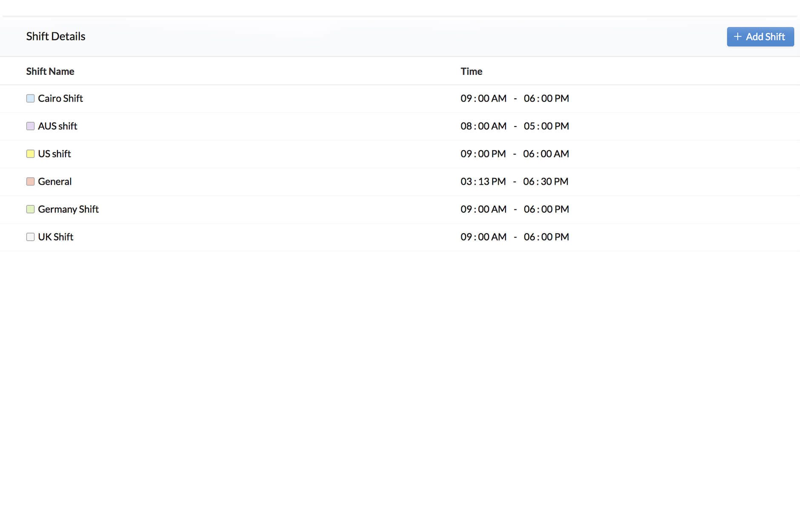
Task: Select the Germany Shift name
Action: click(x=68, y=209)
